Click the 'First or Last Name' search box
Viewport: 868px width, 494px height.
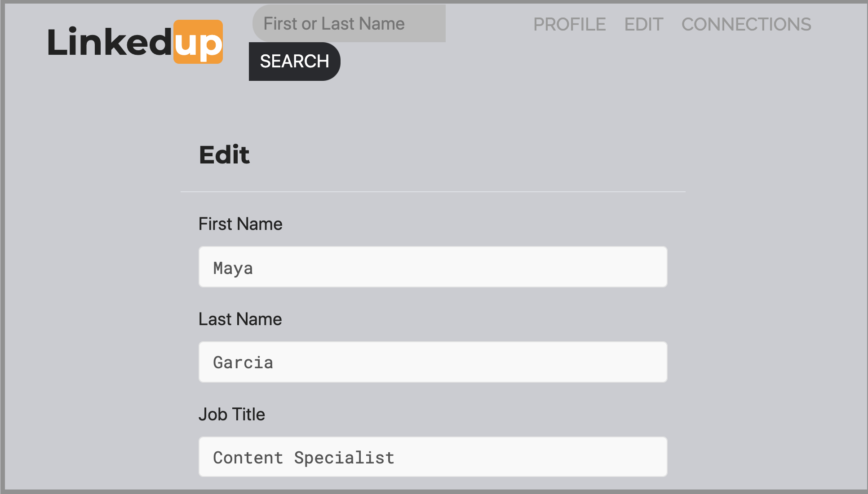349,23
